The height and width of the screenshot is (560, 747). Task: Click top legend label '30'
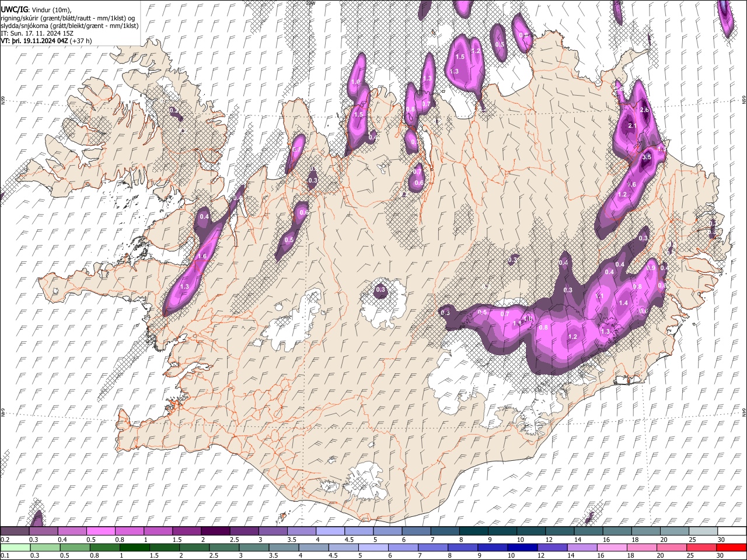(720, 540)
